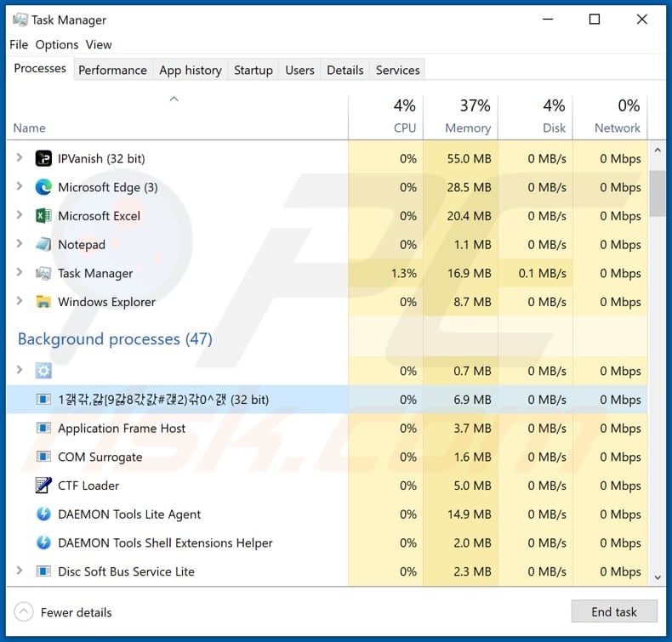Switch to the Performance tab
672x642 pixels.
pyautogui.click(x=112, y=71)
